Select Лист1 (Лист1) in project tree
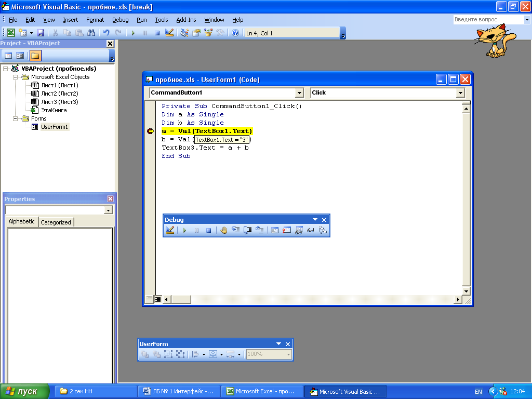The width and height of the screenshot is (532, 399). coord(59,85)
